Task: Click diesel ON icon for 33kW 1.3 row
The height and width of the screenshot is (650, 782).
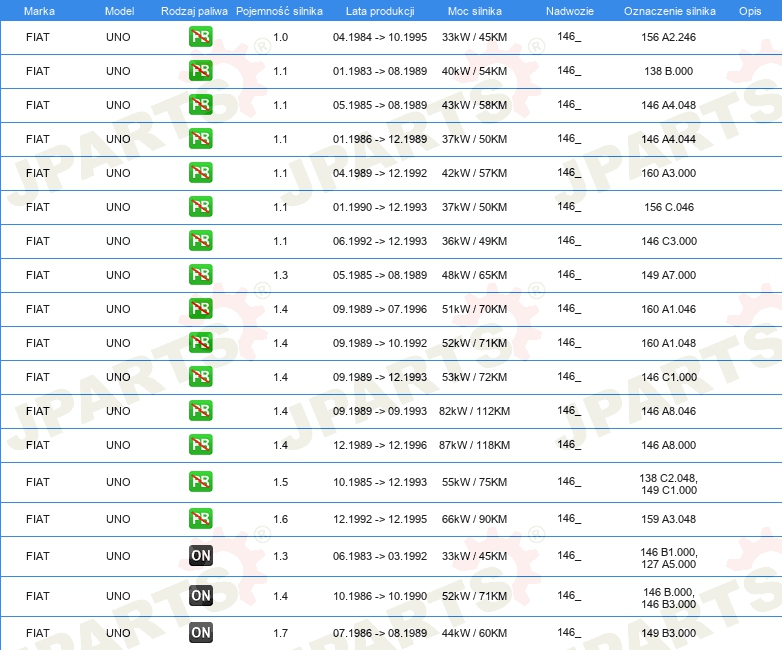Action: 201,556
